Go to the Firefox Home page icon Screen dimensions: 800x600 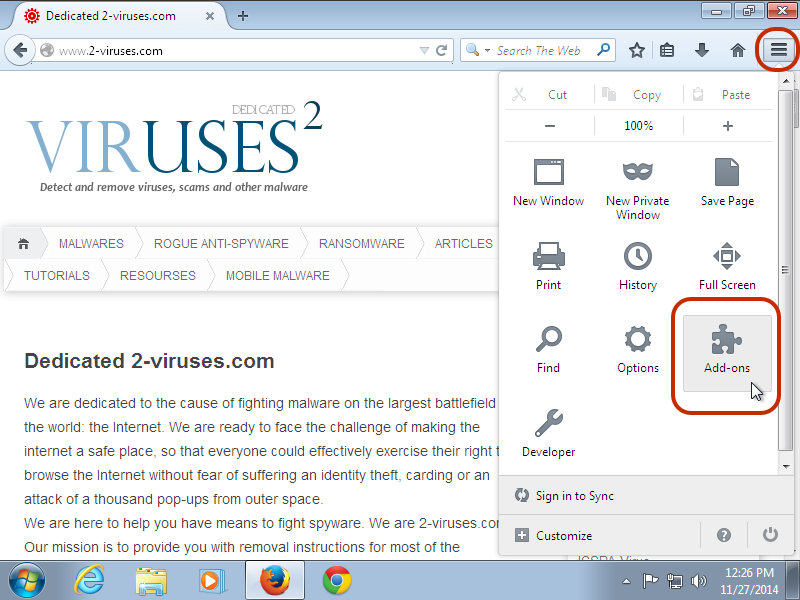738,50
